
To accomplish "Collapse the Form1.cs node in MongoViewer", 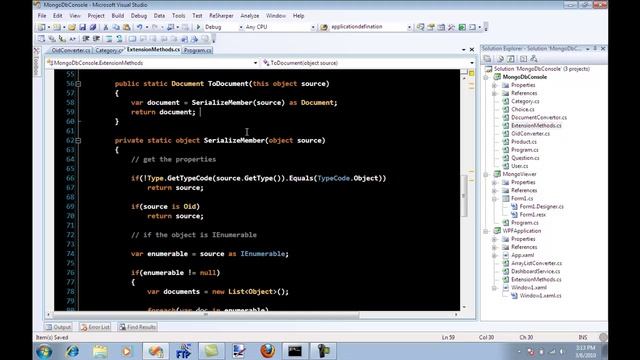I will pos(494,199).
